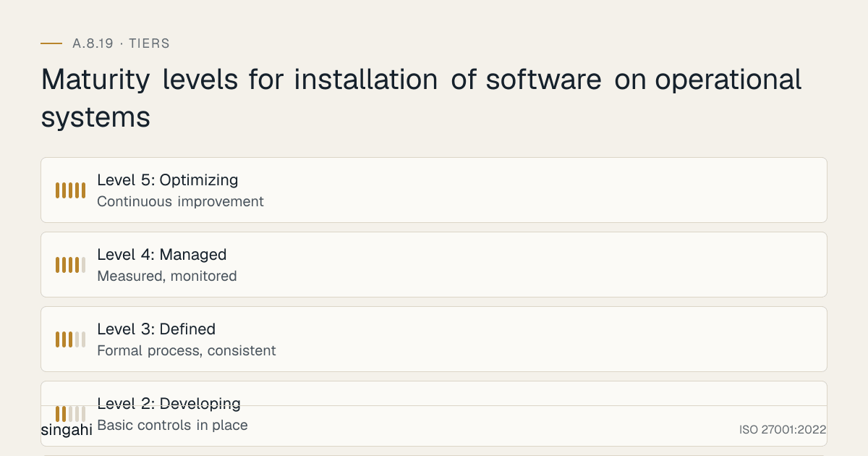
Task: Select the Level 4: Managed card
Action: click(x=434, y=264)
